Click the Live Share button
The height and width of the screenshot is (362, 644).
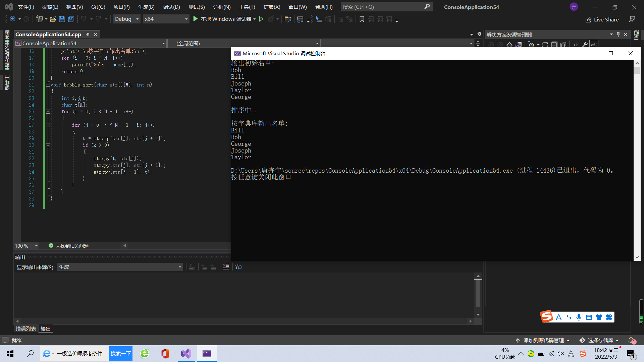click(602, 19)
